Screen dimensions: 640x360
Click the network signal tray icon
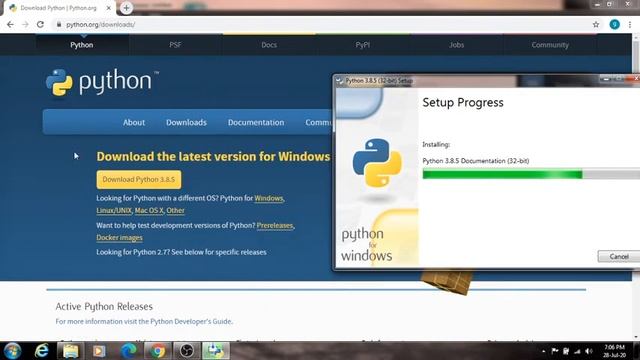(x=577, y=351)
